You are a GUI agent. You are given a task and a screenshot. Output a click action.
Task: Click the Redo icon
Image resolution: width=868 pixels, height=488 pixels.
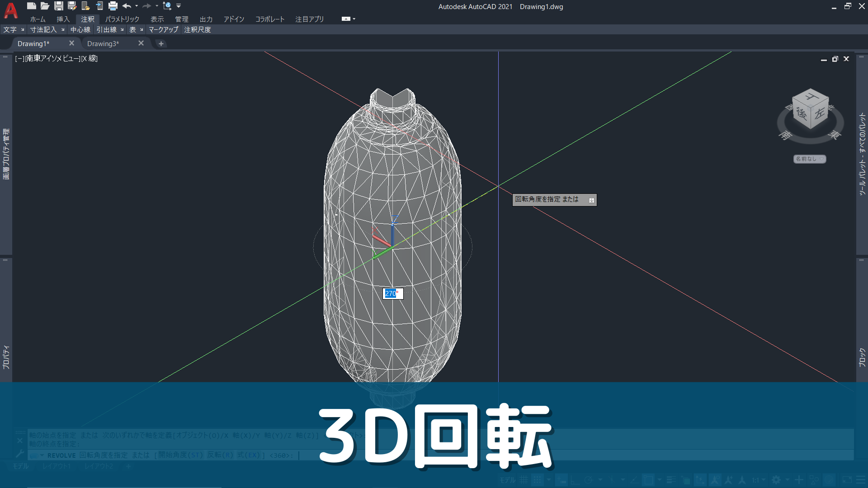coord(147,6)
